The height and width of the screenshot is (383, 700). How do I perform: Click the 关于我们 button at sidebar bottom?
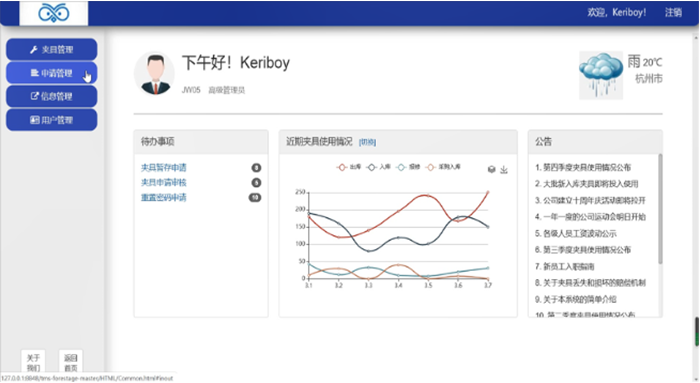click(33, 362)
